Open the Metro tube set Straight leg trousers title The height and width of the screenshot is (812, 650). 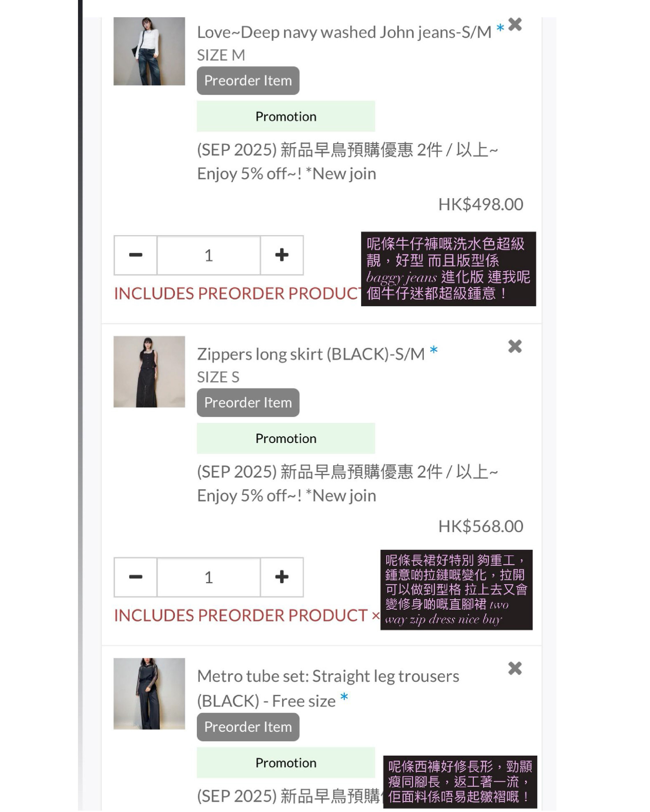(x=328, y=688)
